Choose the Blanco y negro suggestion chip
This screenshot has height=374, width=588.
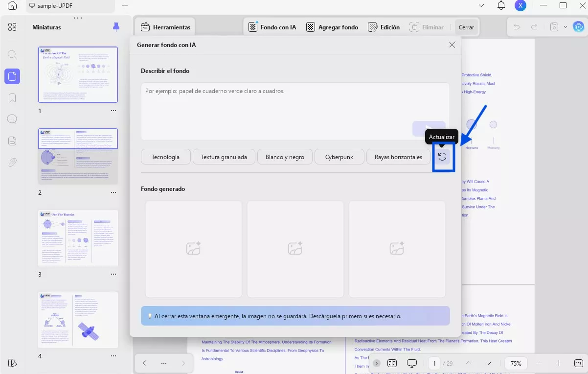tap(285, 157)
